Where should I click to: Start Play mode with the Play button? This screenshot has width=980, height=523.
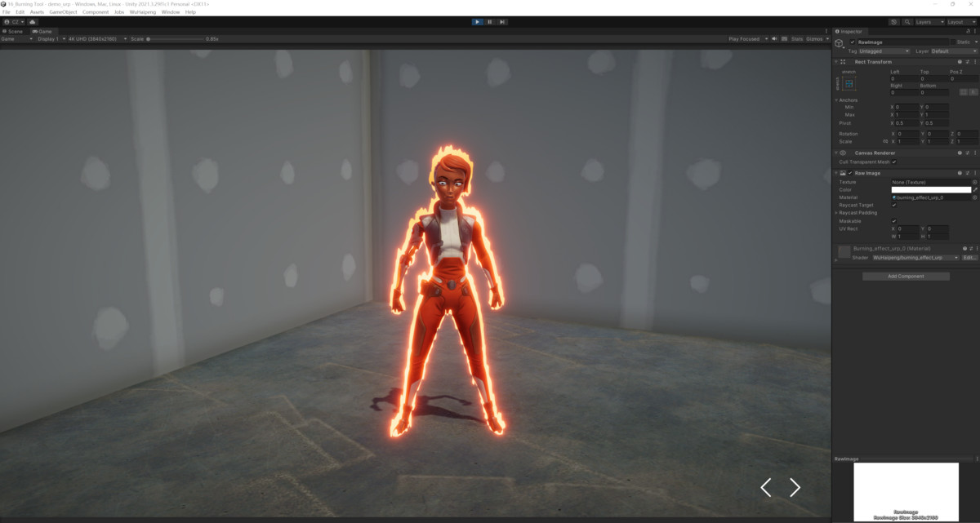478,22
